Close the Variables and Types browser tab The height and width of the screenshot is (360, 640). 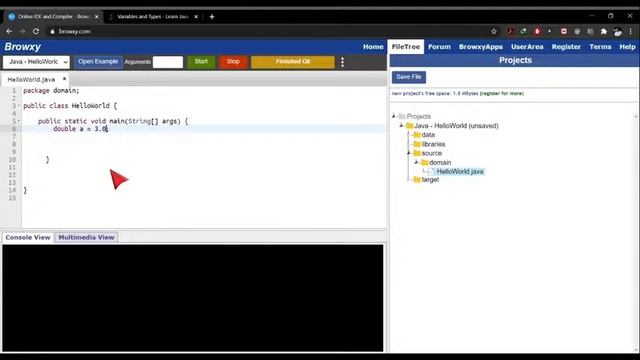(196, 17)
